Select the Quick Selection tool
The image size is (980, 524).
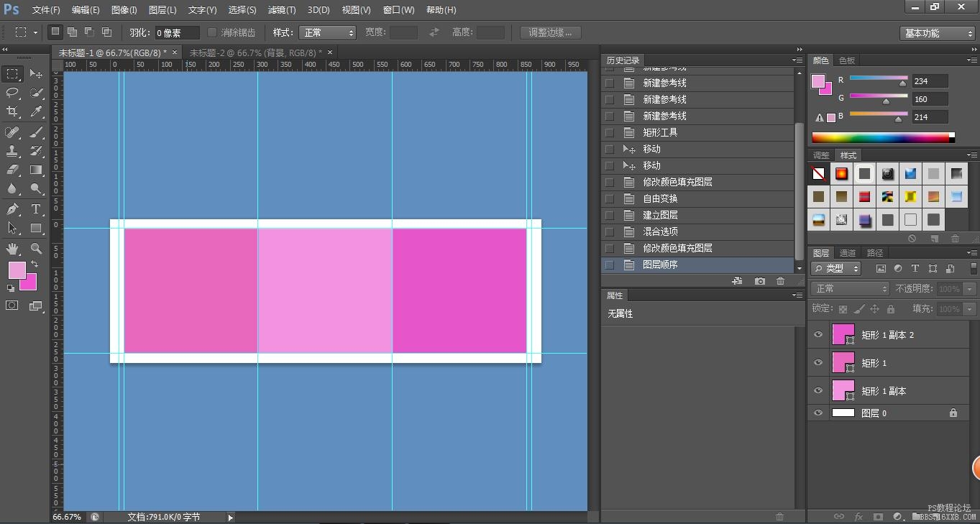36,93
